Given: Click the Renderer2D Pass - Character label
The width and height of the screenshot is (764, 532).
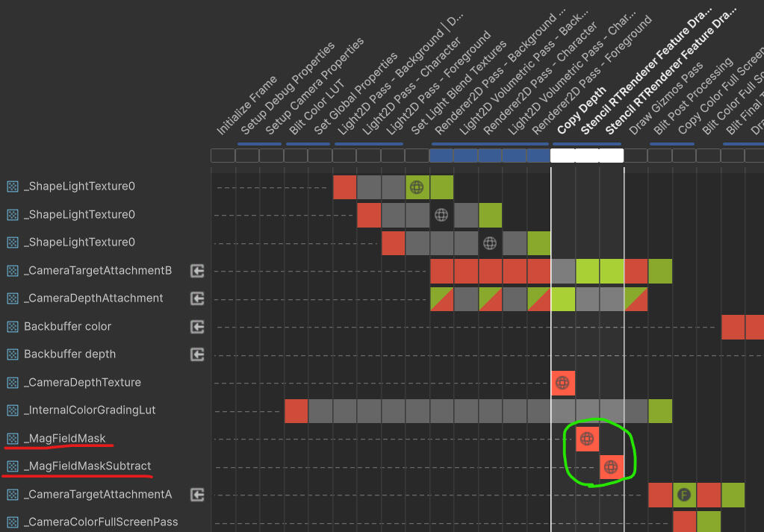Looking at the screenshot, I should (x=541, y=78).
